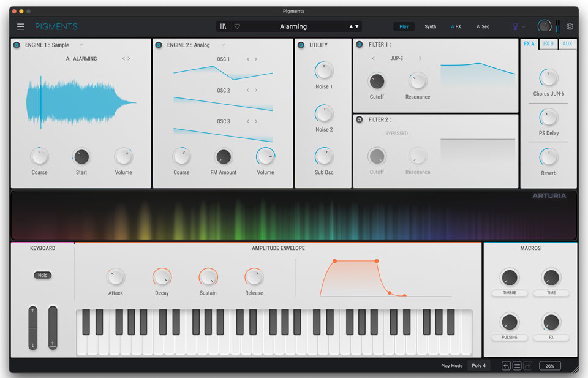Select previous waveform for OSC 3
Viewport: 588px width, 378px height.
pos(248,121)
